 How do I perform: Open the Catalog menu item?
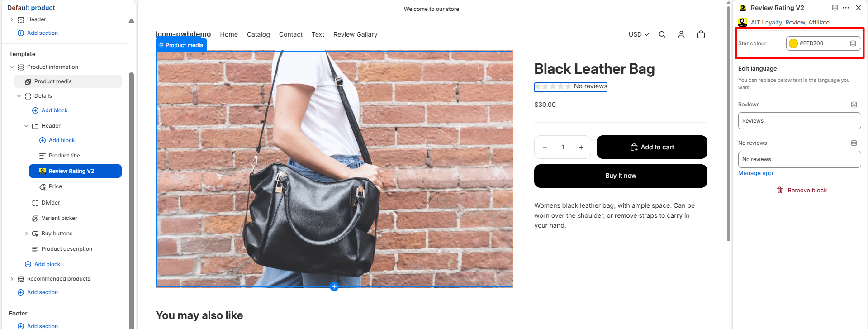pos(258,34)
